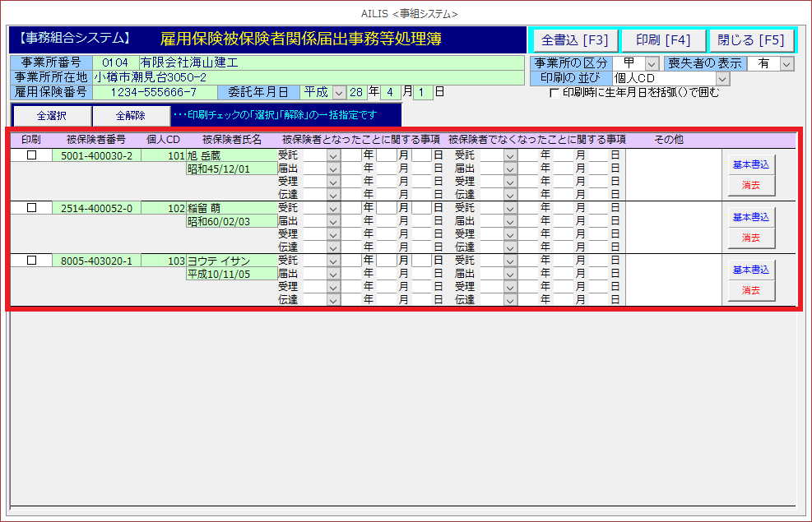This screenshot has height=522, width=812.
Task: Click the 事業所所在地 address field
Action: tap(308, 77)
